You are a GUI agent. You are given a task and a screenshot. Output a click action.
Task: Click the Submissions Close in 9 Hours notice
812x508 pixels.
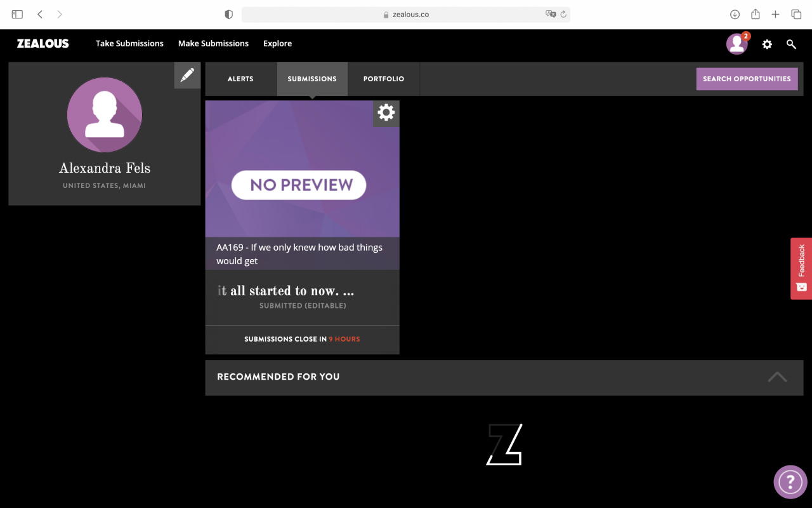click(302, 339)
